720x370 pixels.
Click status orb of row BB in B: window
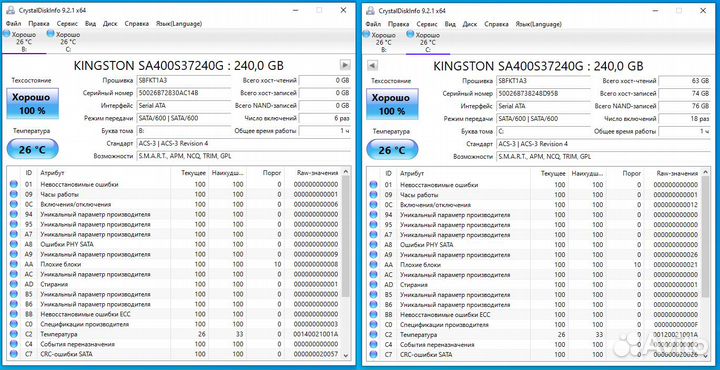pos(13,314)
